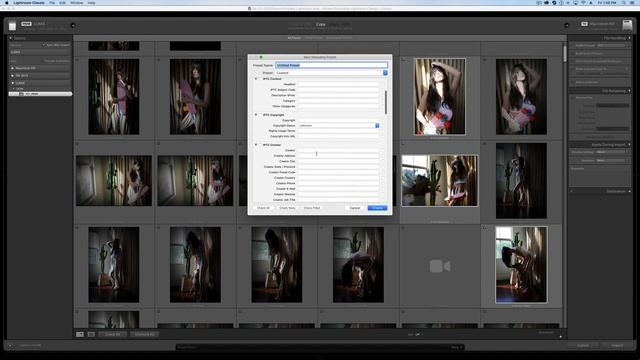The image size is (640, 360).
Task: Click the Creator field in IPTC Creator
Action: [338, 150]
